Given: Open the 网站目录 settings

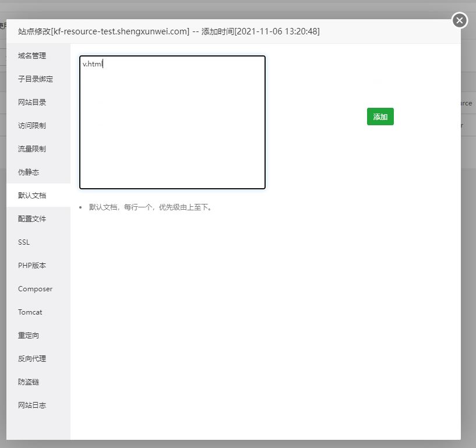Looking at the screenshot, I should 32,102.
